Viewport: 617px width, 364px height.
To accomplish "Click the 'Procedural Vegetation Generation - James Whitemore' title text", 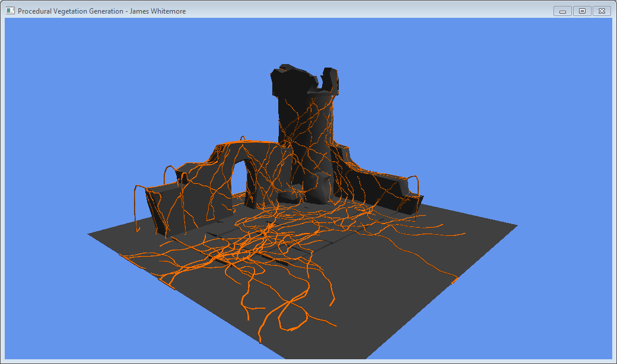I will [x=101, y=11].
